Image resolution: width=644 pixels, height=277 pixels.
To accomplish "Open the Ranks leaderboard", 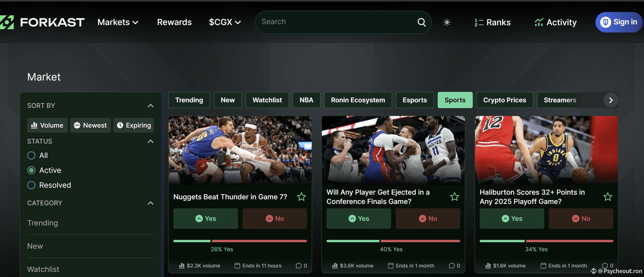I will [x=492, y=22].
